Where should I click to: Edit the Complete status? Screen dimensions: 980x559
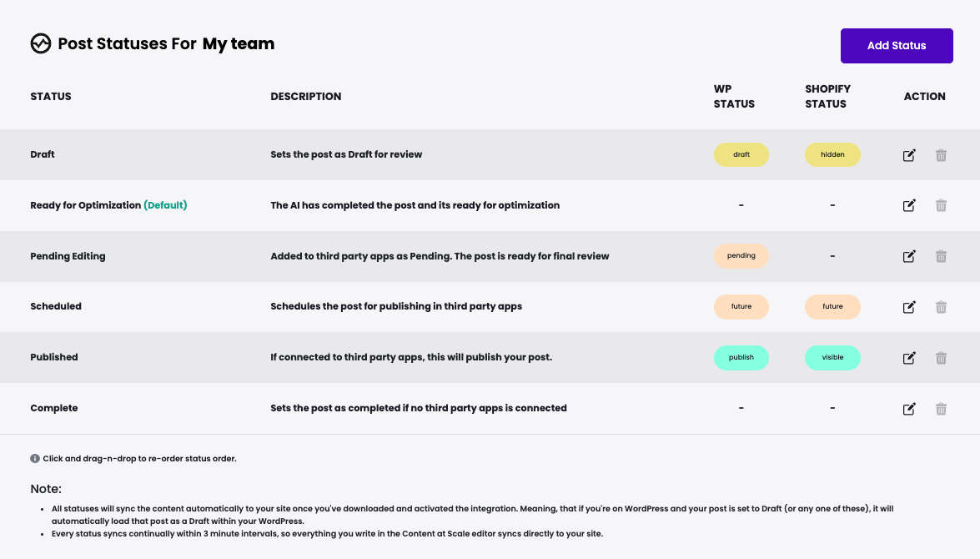tap(909, 409)
